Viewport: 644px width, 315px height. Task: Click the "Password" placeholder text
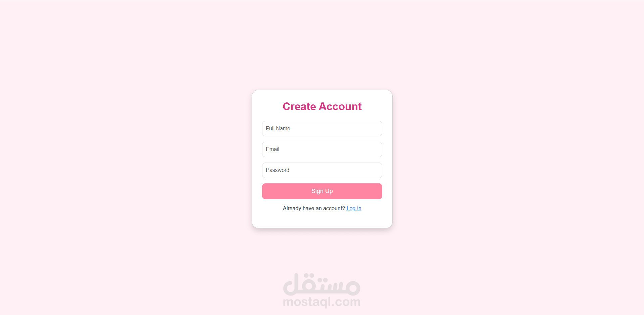tap(278, 170)
